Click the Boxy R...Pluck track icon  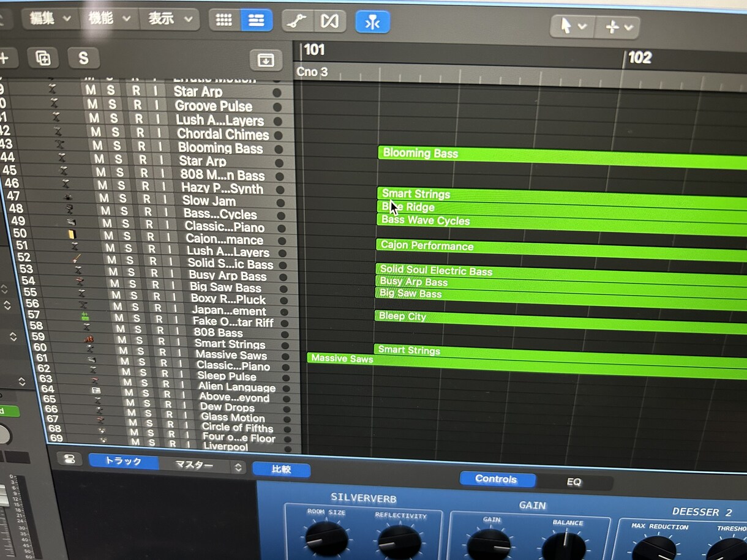pyautogui.click(x=82, y=293)
